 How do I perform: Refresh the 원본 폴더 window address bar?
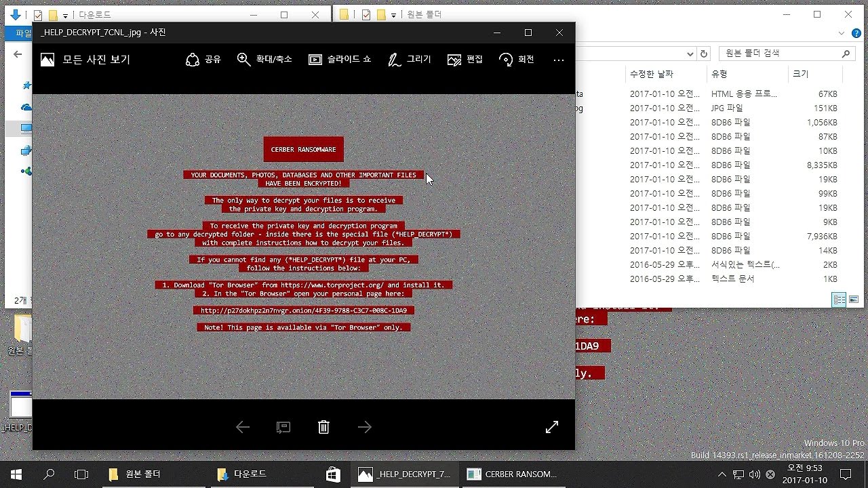pos(705,54)
